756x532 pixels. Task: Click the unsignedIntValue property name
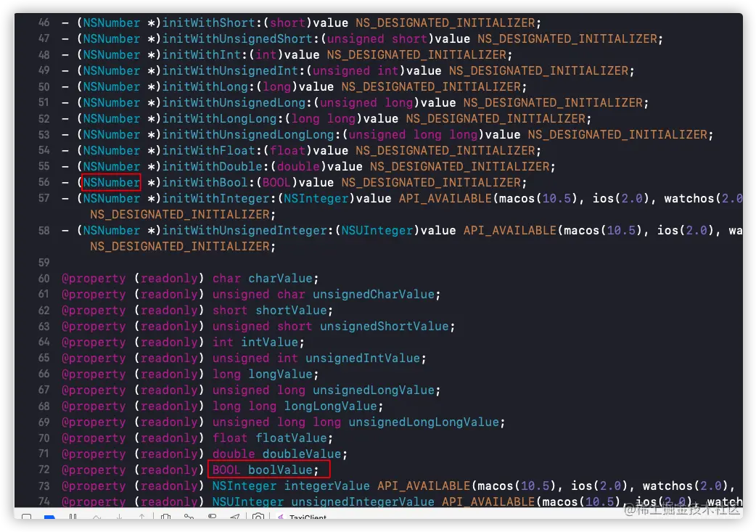(x=363, y=358)
